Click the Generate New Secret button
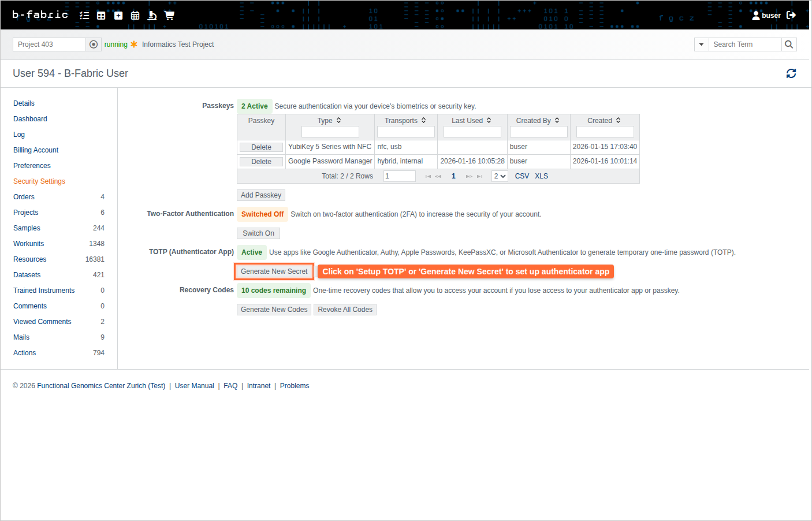Viewport: 812px width, 521px height. (x=274, y=271)
